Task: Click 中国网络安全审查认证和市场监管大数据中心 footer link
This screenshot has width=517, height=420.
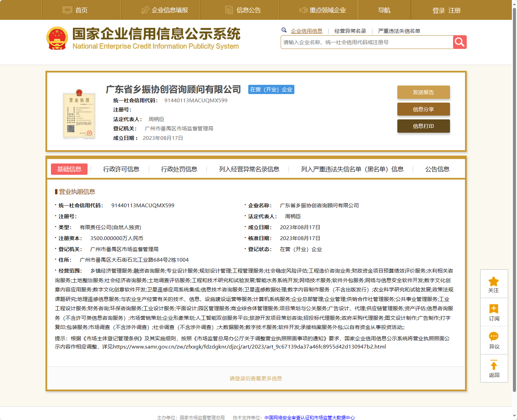Action: coord(309,417)
